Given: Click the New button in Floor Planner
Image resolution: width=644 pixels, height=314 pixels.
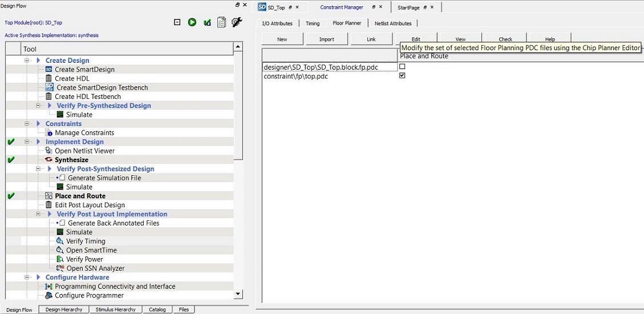Looking at the screenshot, I should (282, 39).
